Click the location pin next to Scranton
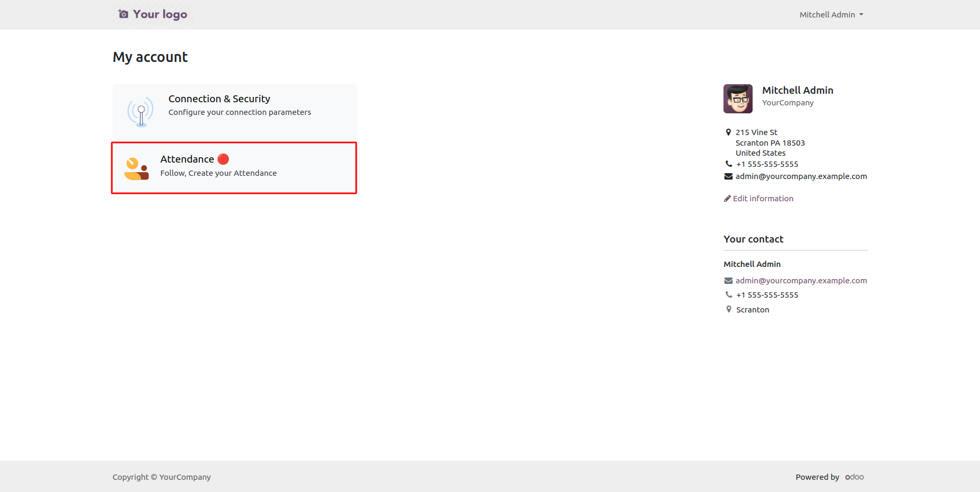The height and width of the screenshot is (492, 980). [x=729, y=309]
